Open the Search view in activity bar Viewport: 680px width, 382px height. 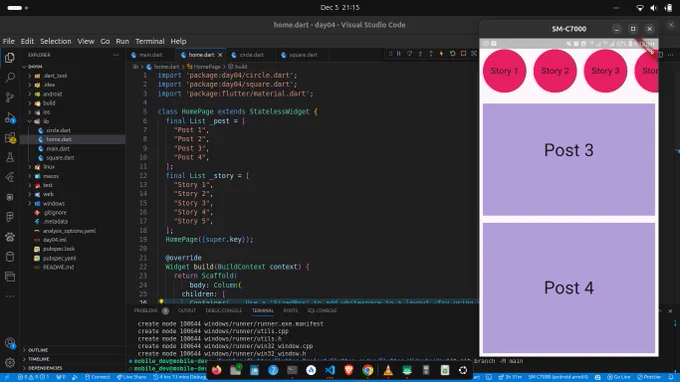coord(10,78)
